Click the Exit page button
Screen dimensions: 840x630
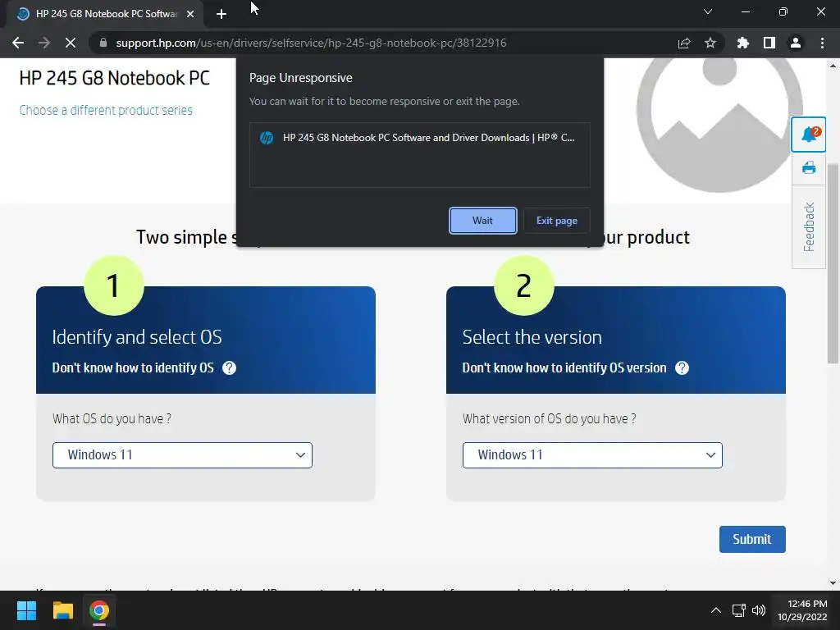(557, 220)
